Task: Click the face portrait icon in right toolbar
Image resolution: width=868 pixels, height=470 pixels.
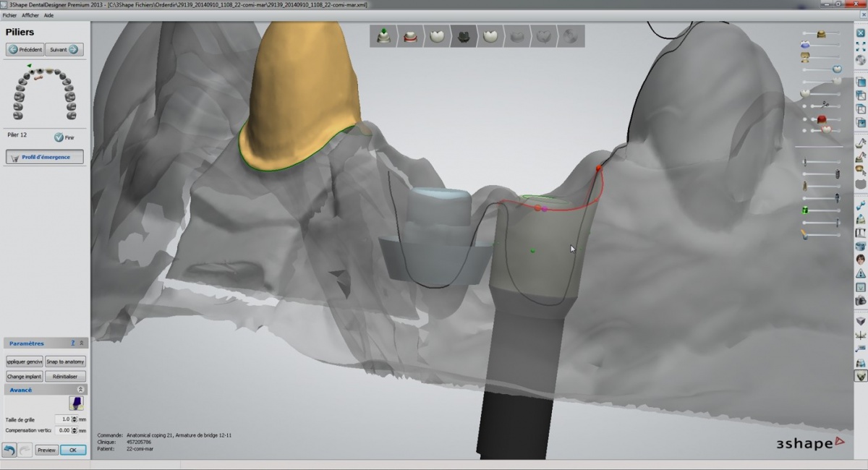Action: (861, 260)
